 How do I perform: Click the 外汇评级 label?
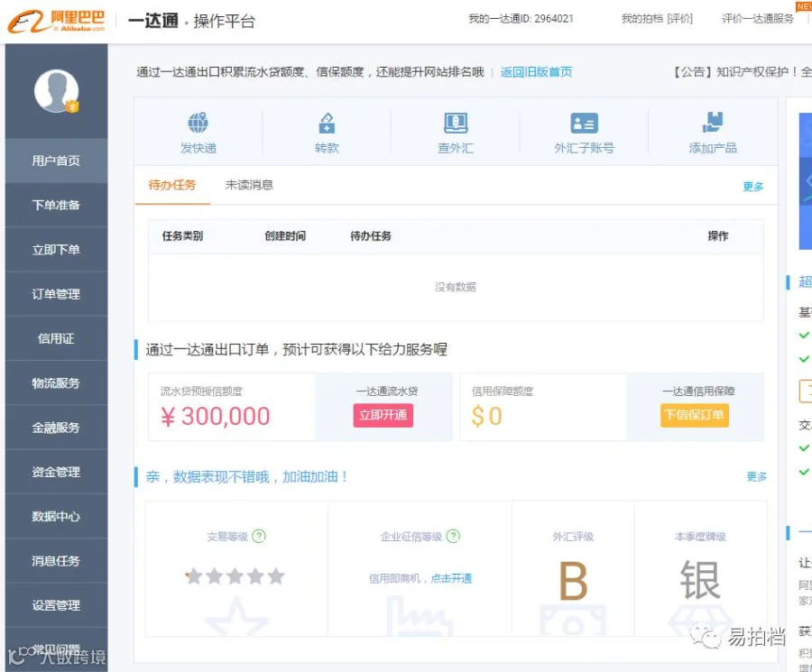[573, 537]
